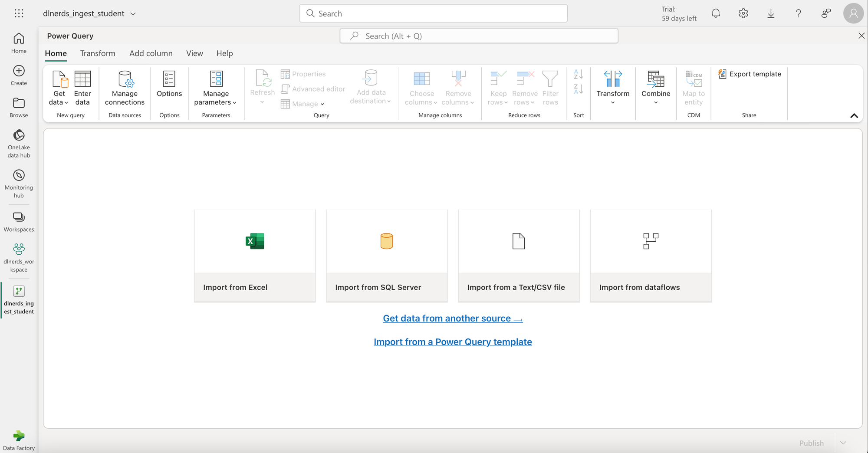Screen dimensions: 868x453
Task: Select the Home ribbon tab
Action: click(56, 53)
